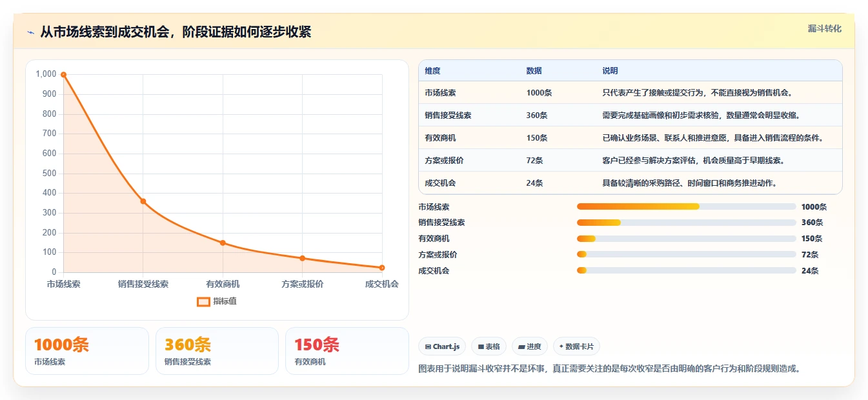Click the icon inside the Chart.js chip
868x400 pixels.
coord(428,347)
